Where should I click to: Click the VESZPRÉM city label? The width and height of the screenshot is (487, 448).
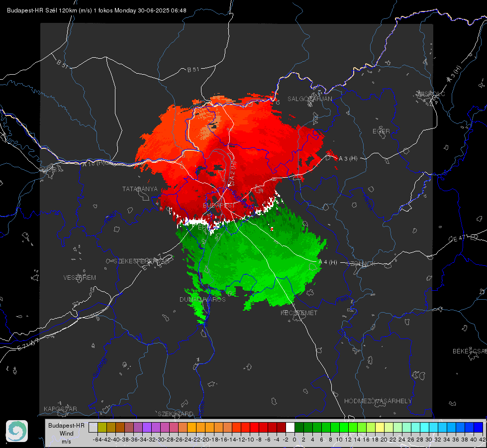point(80,278)
